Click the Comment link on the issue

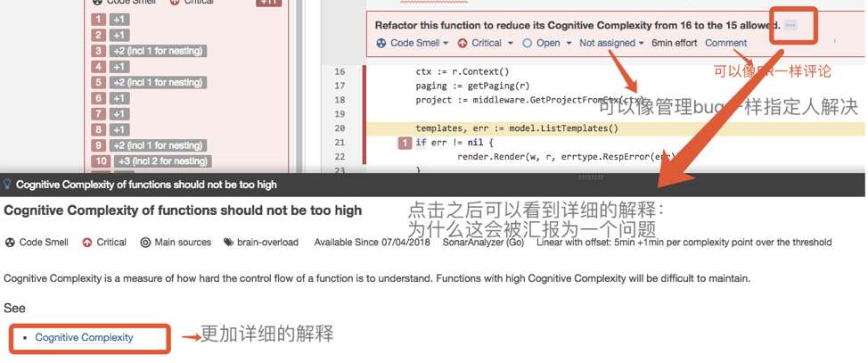tap(725, 43)
